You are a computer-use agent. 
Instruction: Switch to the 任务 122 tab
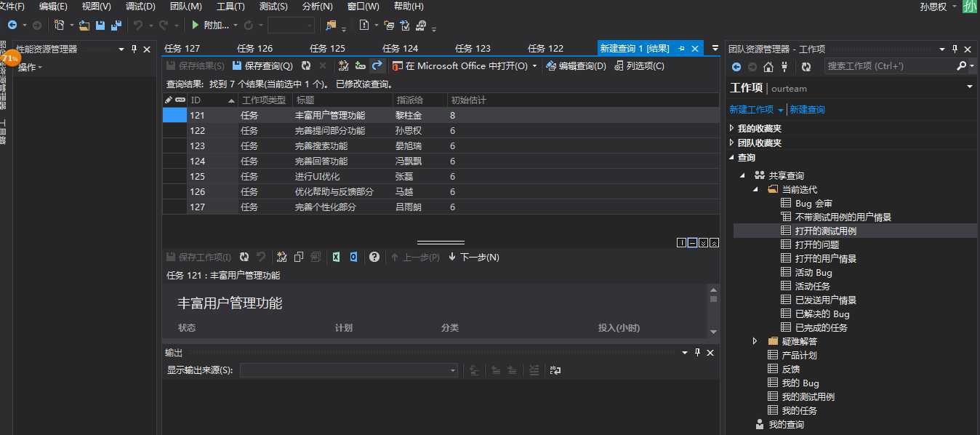coord(546,49)
